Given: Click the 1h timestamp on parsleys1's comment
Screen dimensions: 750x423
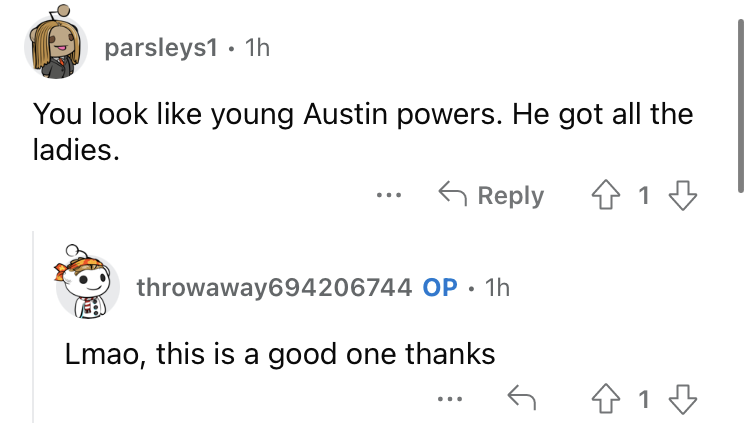Looking at the screenshot, I should tap(257, 47).
